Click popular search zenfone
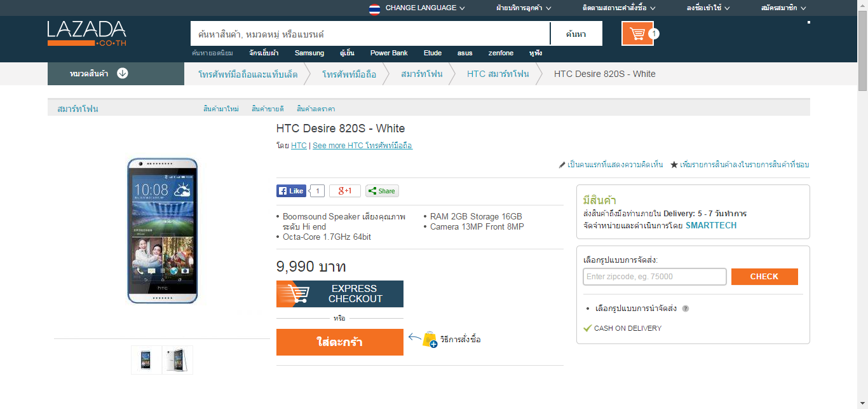 click(501, 53)
